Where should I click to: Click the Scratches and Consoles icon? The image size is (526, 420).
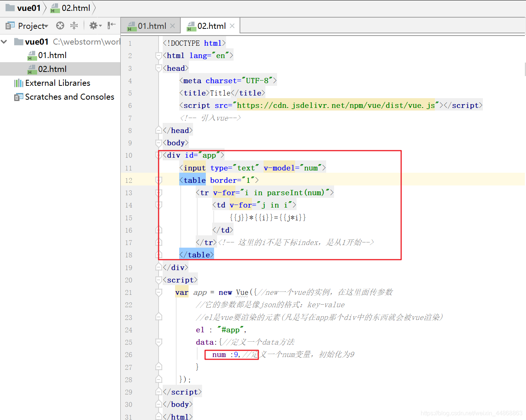tap(19, 97)
